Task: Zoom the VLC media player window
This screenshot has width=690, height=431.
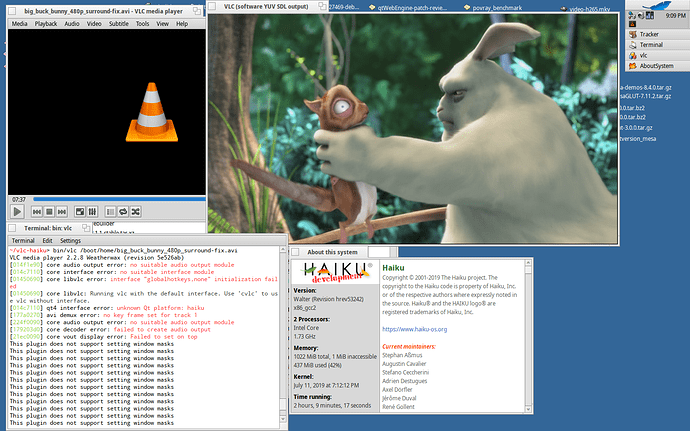Action: tap(197, 11)
